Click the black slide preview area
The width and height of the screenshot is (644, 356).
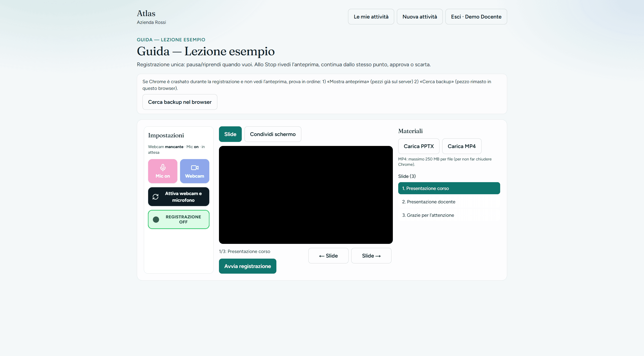pos(306,195)
